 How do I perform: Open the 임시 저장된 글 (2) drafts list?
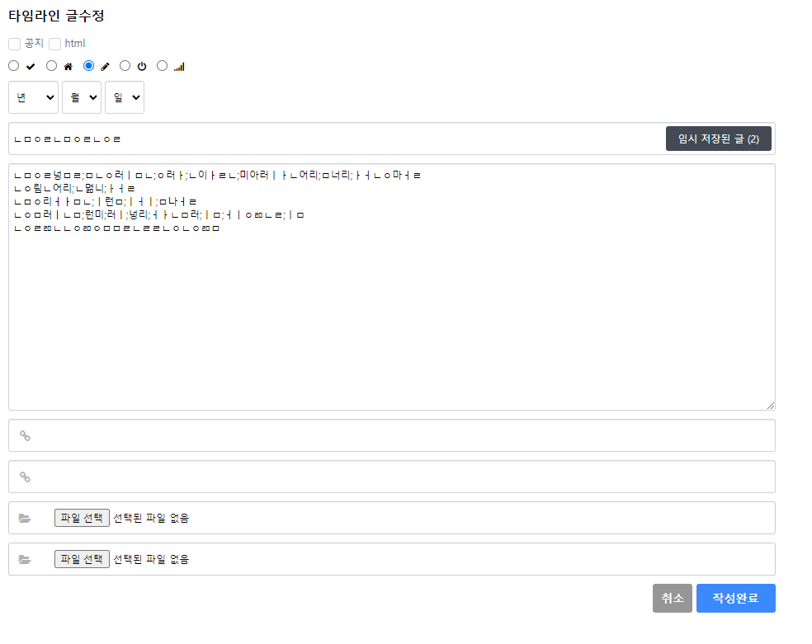point(718,139)
